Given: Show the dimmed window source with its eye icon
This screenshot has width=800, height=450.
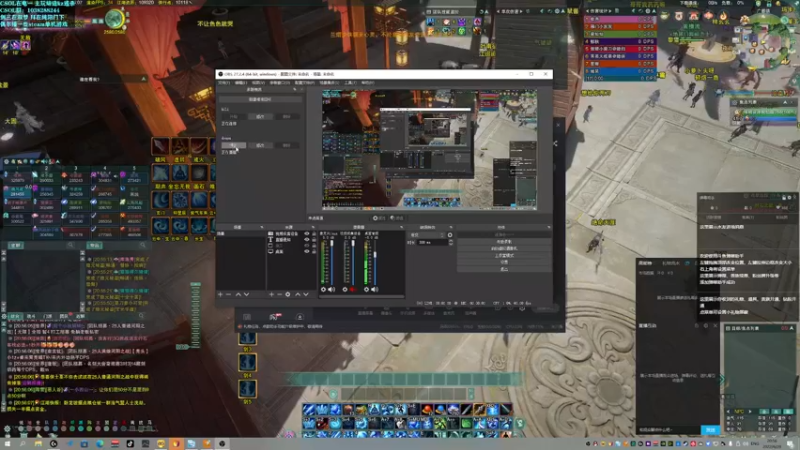Looking at the screenshot, I should click(x=307, y=245).
